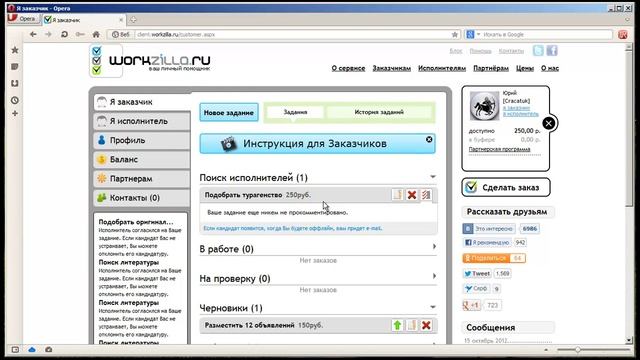Open 'Цены' in top navigation
The image size is (640, 360).
pos(524,68)
